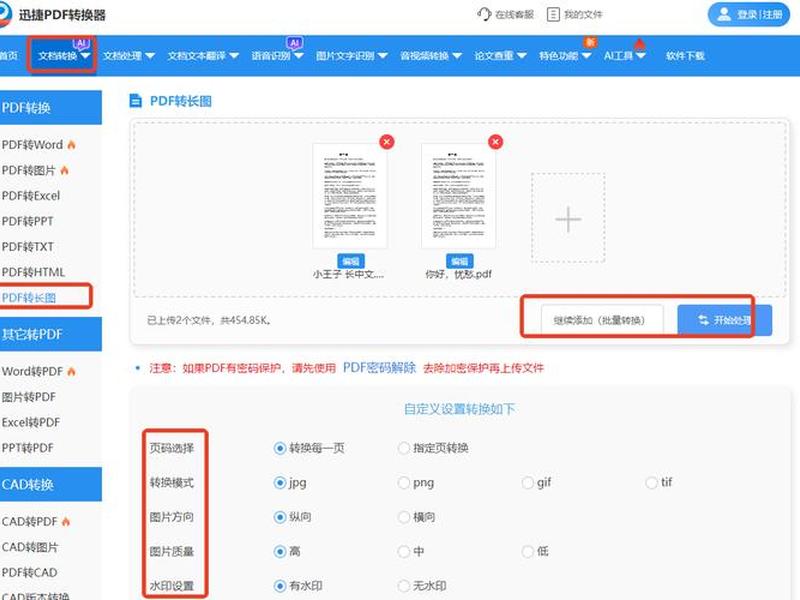Open PDF转PPT in sidebar
The image size is (800, 600).
27,221
